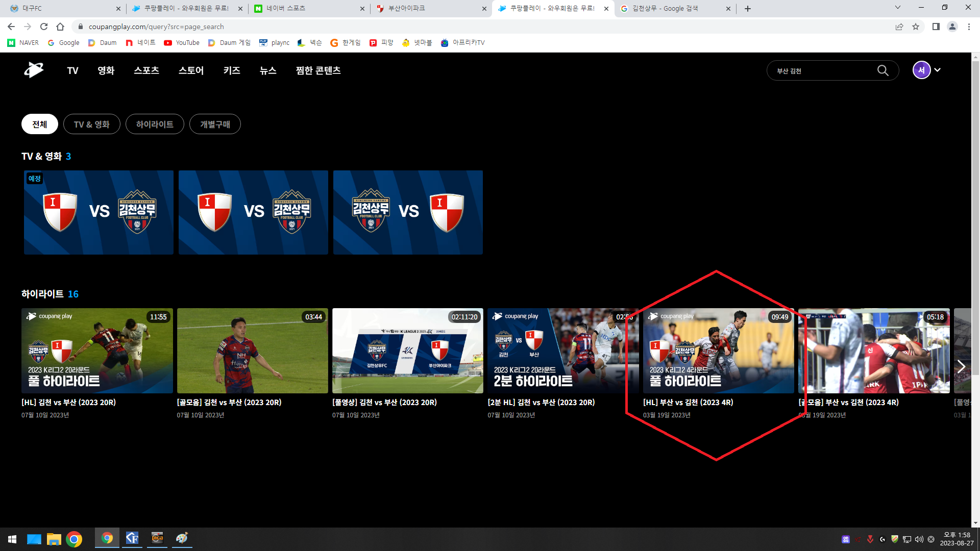The height and width of the screenshot is (551, 980).
Task: Open Chrome account profile icon
Action: click(x=952, y=27)
